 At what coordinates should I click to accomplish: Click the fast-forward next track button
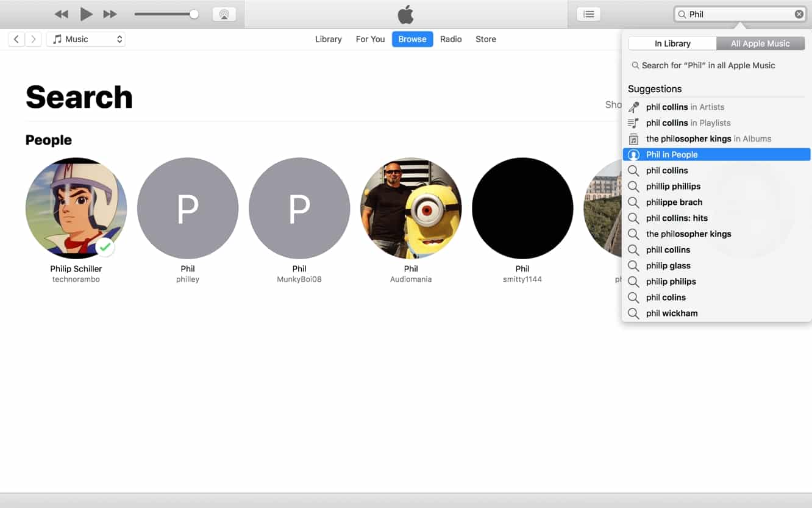pos(110,14)
